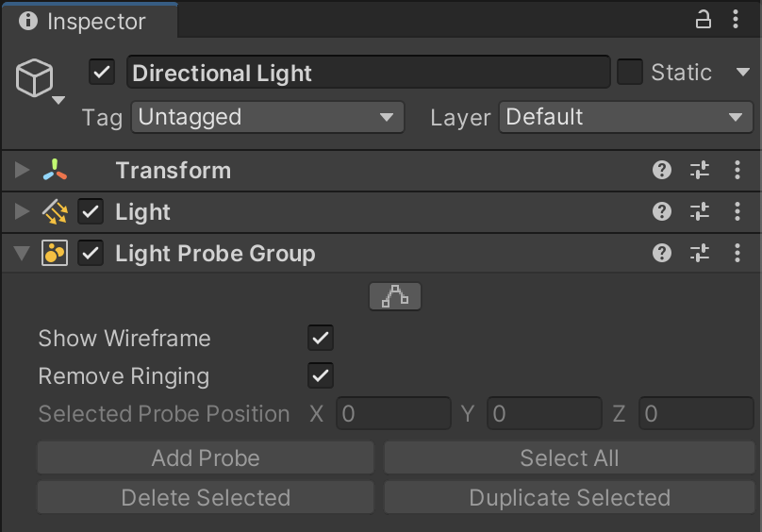
Task: Open Light Probe Group more options menu
Action: coord(737,254)
